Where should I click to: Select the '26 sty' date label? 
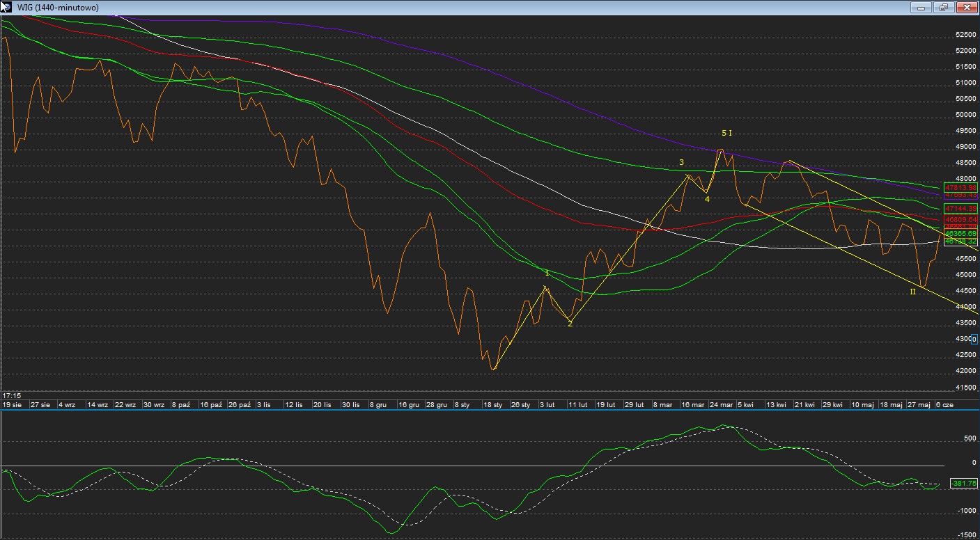520,404
